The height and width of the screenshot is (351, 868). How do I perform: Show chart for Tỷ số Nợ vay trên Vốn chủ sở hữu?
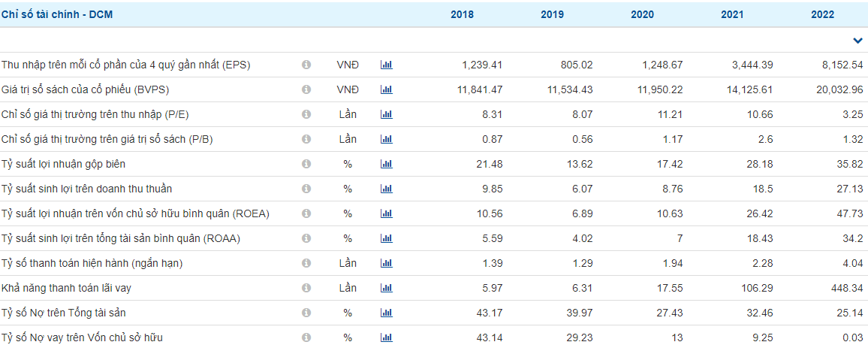click(x=387, y=337)
